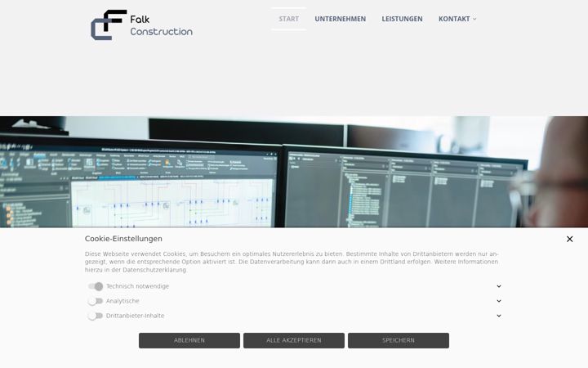
Task: Open the KONTAKT menu
Action: pos(454,19)
